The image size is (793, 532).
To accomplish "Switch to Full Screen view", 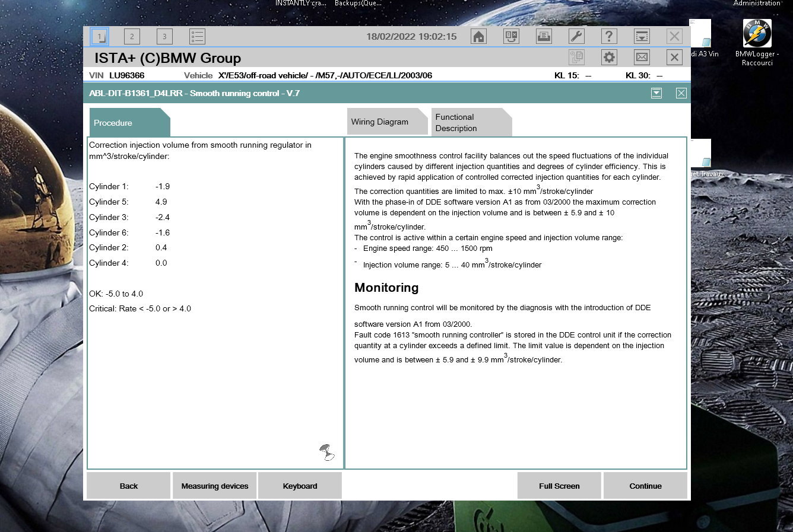I will tap(559, 486).
